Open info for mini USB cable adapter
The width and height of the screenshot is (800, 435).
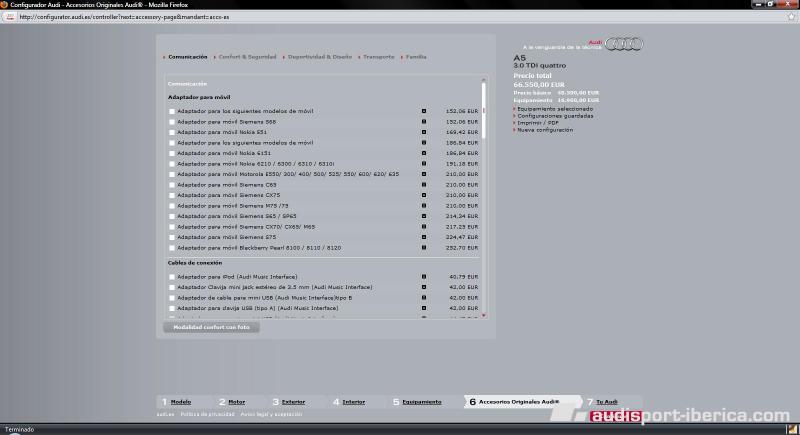423,297
